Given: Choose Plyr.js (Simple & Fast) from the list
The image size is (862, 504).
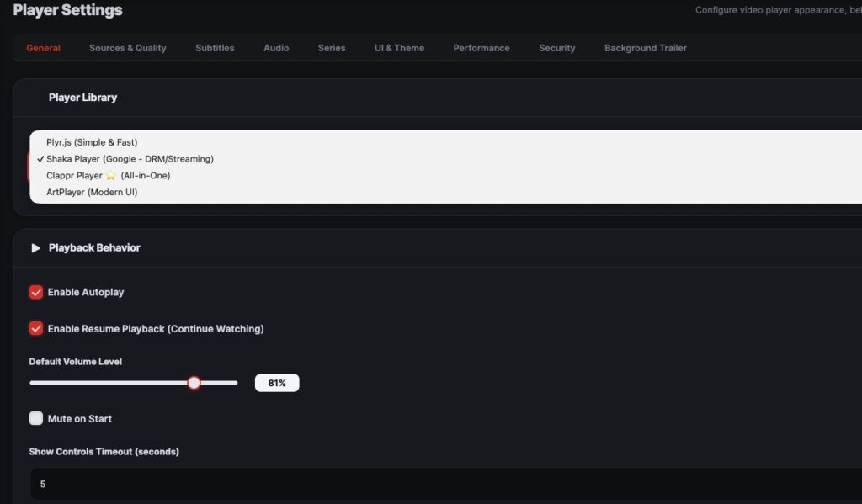Looking at the screenshot, I should (92, 142).
